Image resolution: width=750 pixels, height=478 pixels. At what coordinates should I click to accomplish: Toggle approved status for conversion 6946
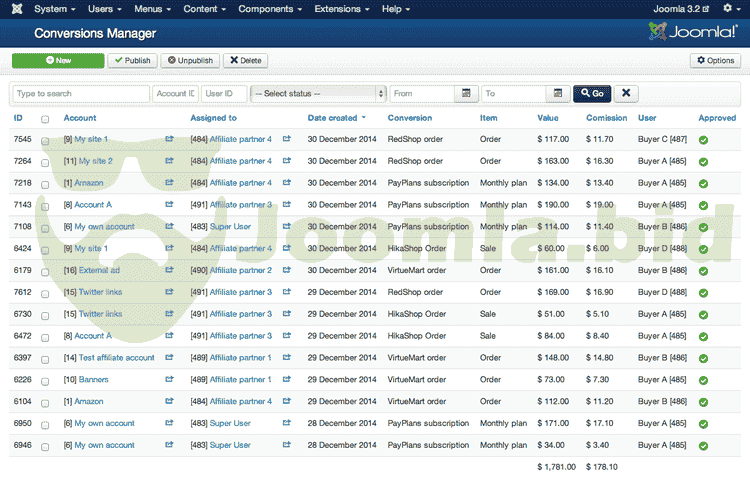[703, 445]
